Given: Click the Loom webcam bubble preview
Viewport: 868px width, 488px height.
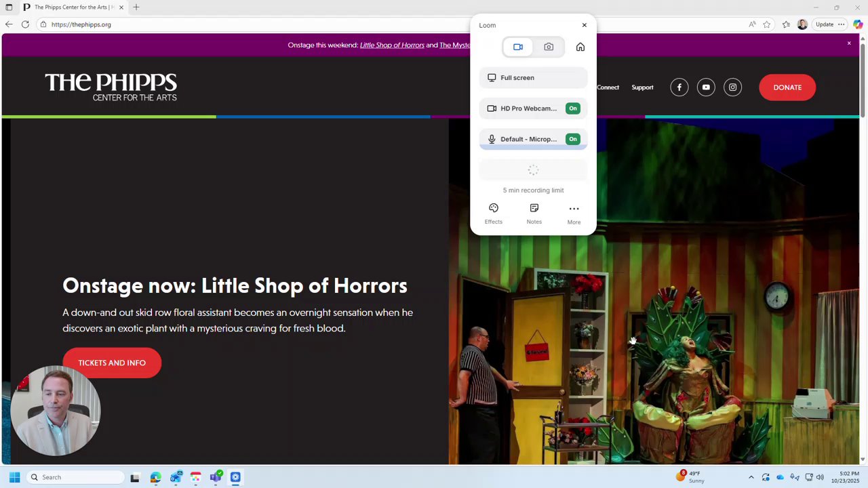Looking at the screenshot, I should tap(56, 411).
